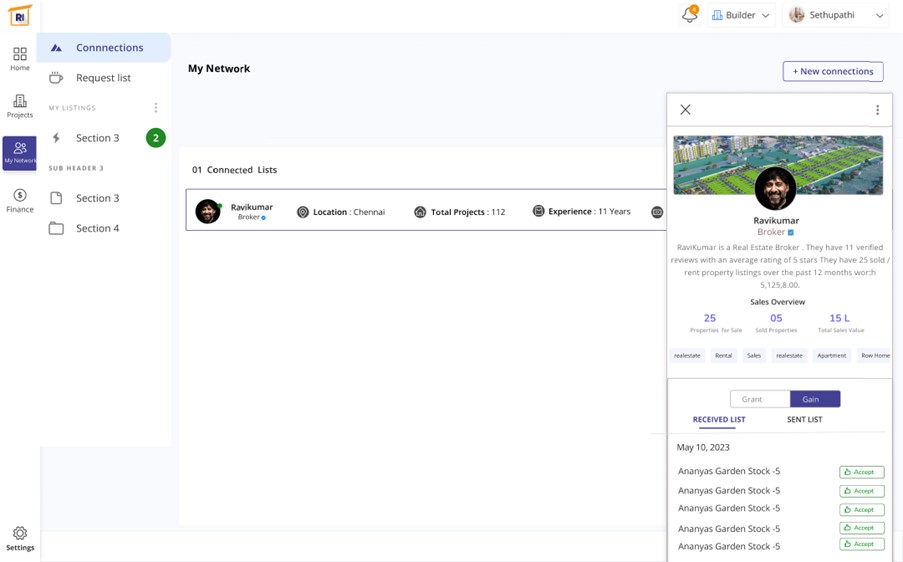The width and height of the screenshot is (903, 562).
Task: Open the Sethupathi user account dropdown
Action: point(836,15)
